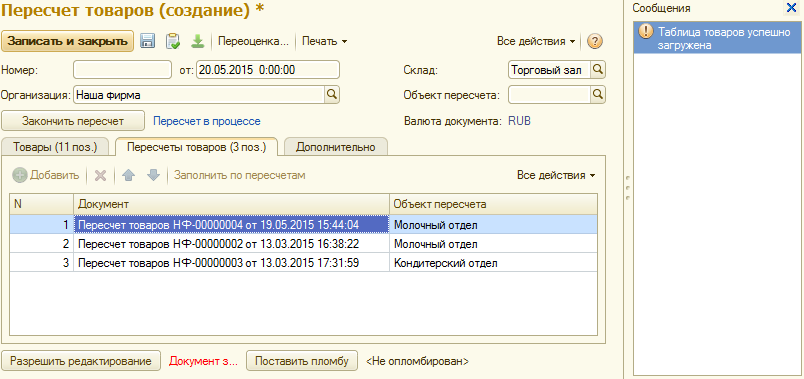Click the magnifier icon next to Организация
804x379 pixels.
(x=332, y=94)
